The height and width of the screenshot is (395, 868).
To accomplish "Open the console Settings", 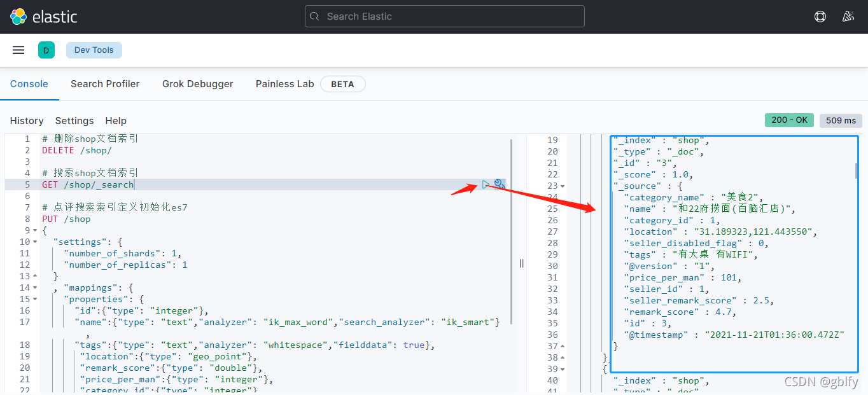I will point(74,121).
